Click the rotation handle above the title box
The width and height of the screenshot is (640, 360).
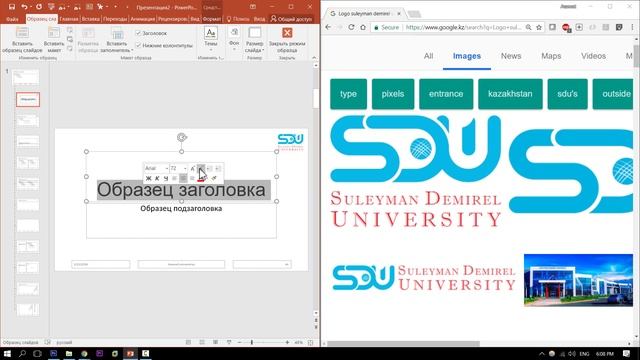[x=182, y=138]
